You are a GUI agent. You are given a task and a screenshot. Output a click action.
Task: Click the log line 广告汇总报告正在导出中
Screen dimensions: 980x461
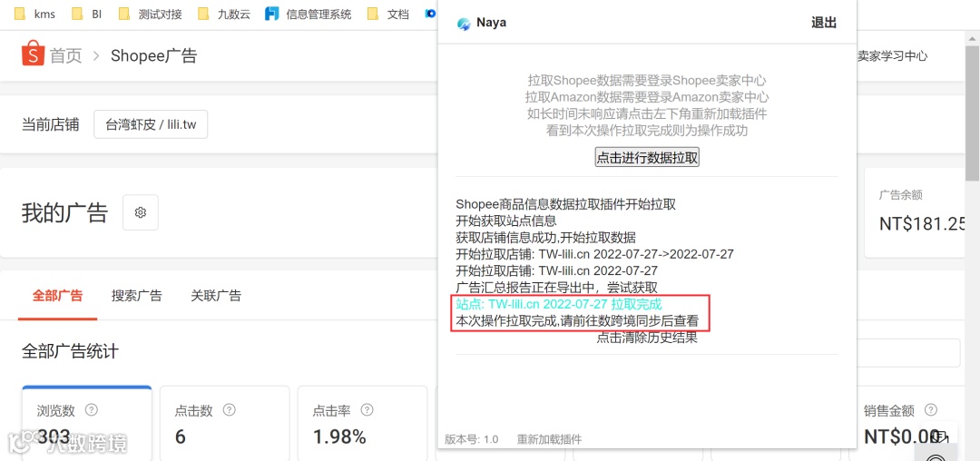[x=557, y=288]
